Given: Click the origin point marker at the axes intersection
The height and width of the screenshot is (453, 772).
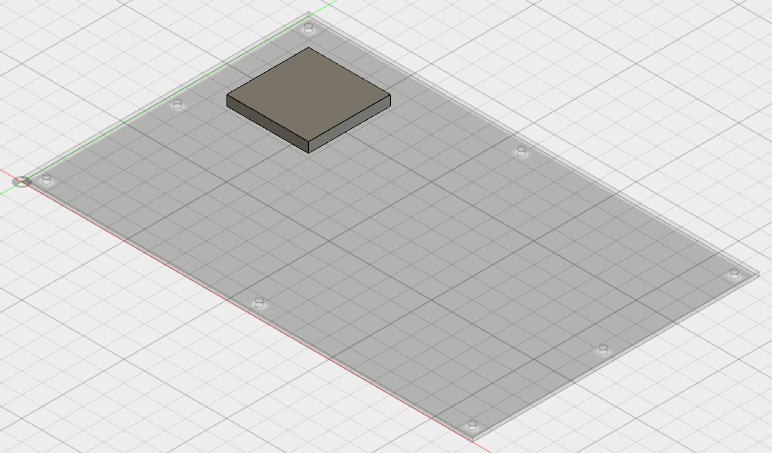Looking at the screenshot, I should [x=21, y=182].
